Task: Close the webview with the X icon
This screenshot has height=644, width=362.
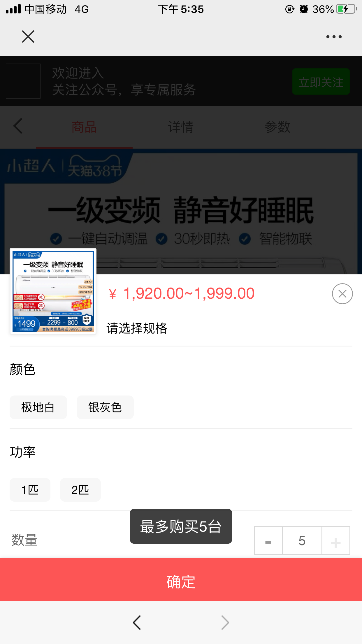Action: tap(28, 37)
